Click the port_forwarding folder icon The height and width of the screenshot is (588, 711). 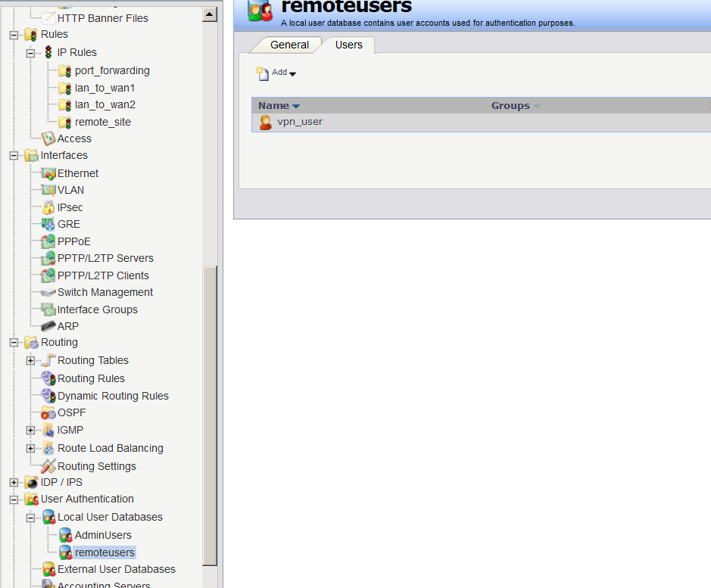pos(65,70)
